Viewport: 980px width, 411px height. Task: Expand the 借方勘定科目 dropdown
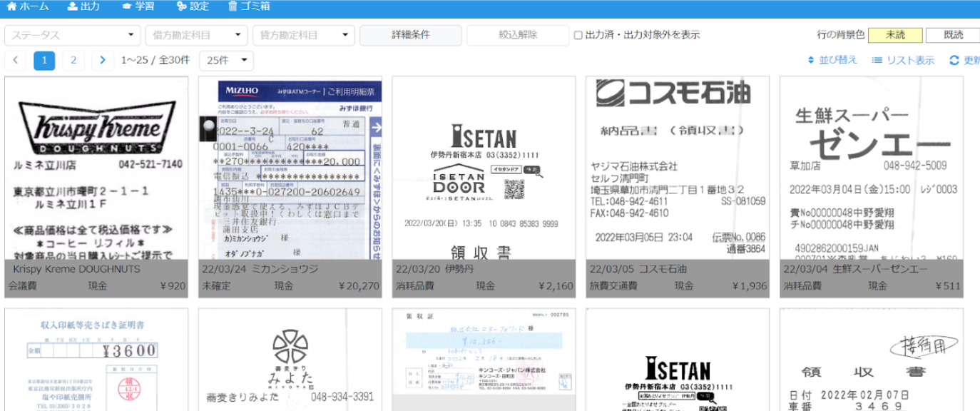(196, 35)
